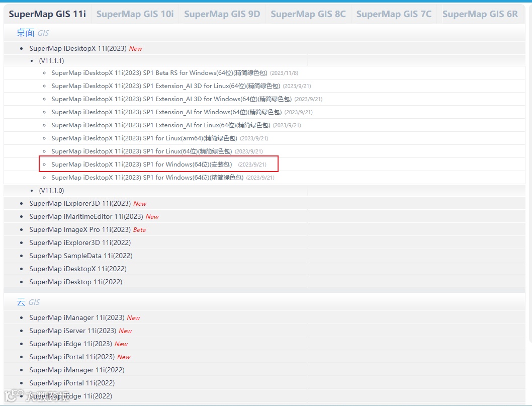Click the 云 GIS section heading
This screenshot has width=532, height=406.
(x=28, y=302)
